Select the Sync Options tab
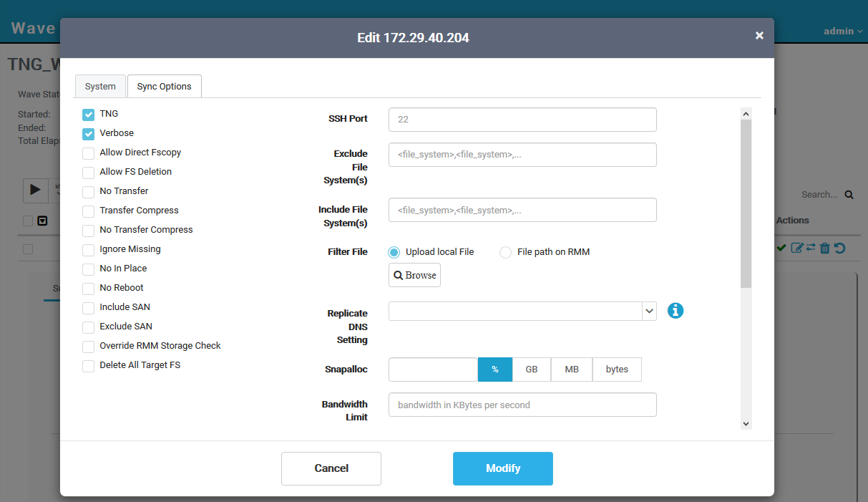The height and width of the screenshot is (502, 868). click(165, 86)
